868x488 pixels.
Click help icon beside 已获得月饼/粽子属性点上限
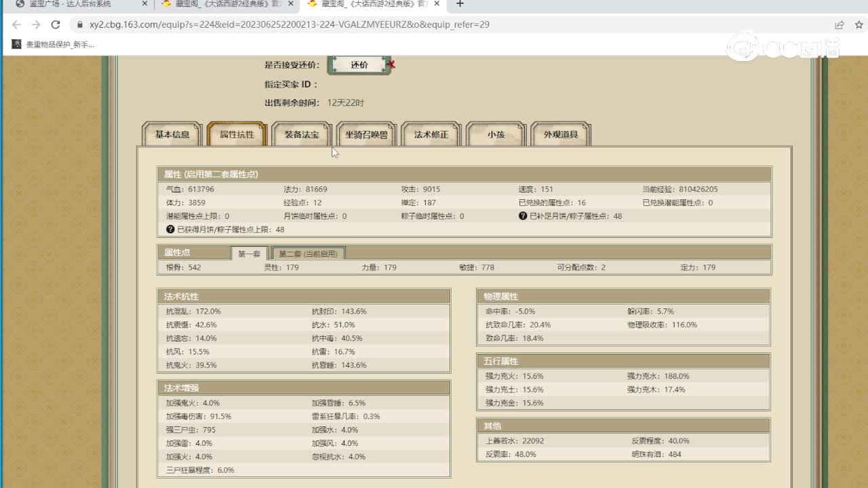click(x=170, y=230)
